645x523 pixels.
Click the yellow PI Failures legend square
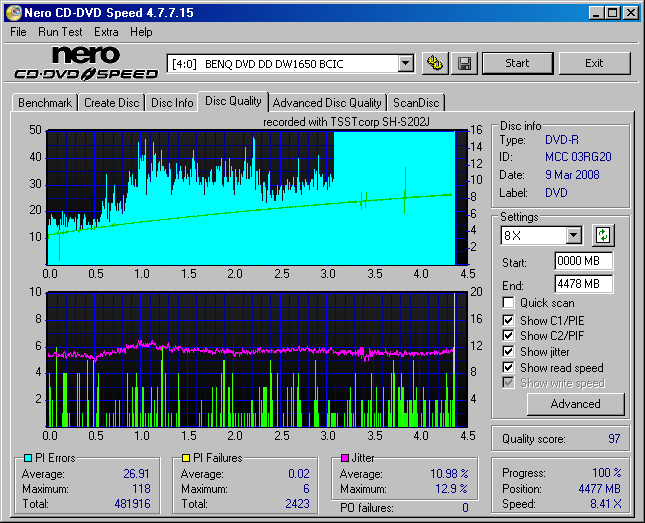186,458
